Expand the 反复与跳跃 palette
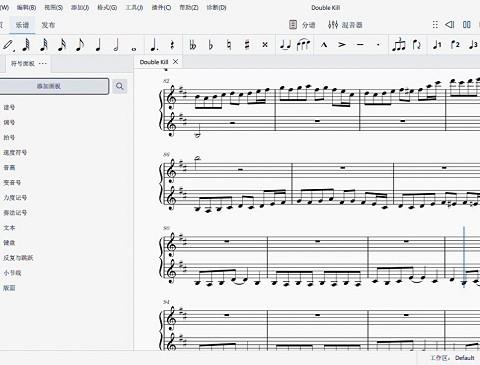This screenshot has height=365, width=480. point(18,258)
